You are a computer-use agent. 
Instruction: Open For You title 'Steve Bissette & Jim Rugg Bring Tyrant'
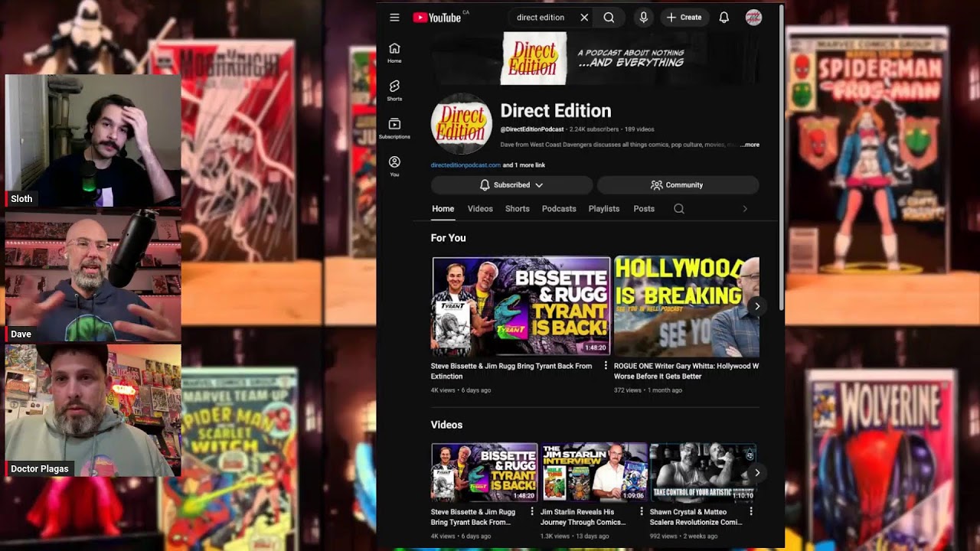[511, 371]
